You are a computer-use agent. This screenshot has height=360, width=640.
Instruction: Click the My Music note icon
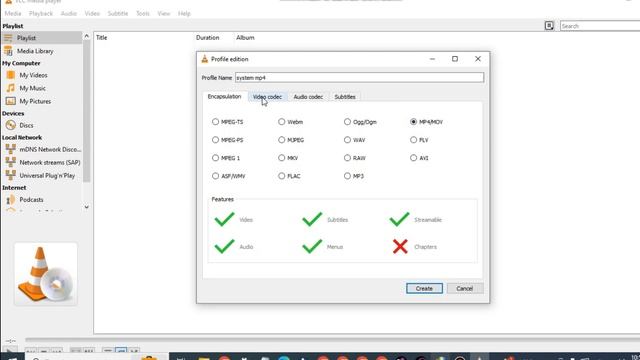point(11,88)
